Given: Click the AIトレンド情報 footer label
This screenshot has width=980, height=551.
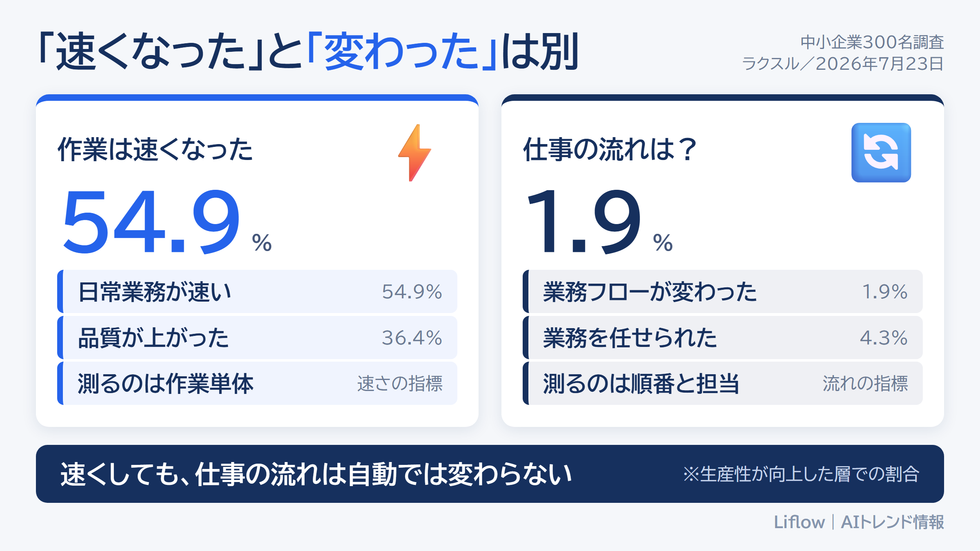Looking at the screenshot, I should coord(893,522).
